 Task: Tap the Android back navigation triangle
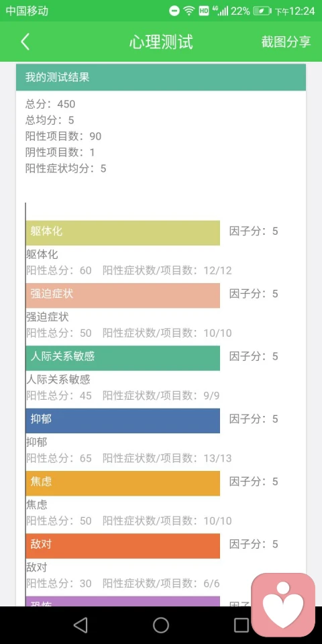(x=80, y=625)
